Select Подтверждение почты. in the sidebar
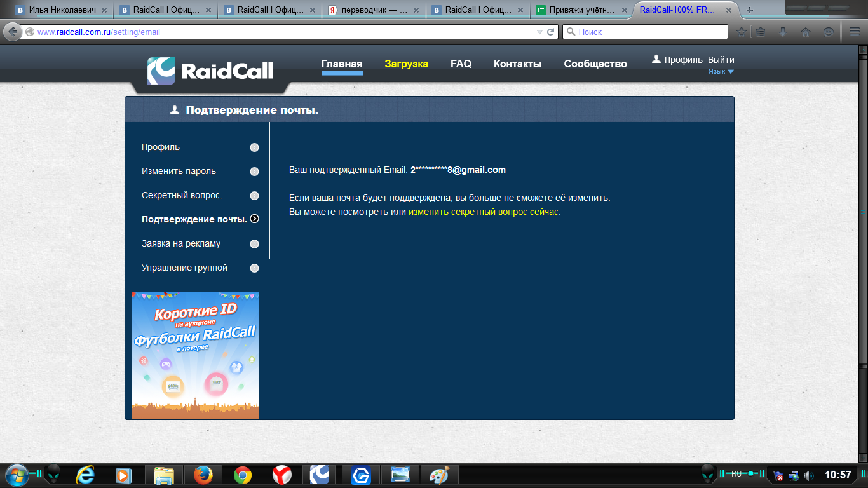Viewport: 868px width, 488px height. point(194,219)
